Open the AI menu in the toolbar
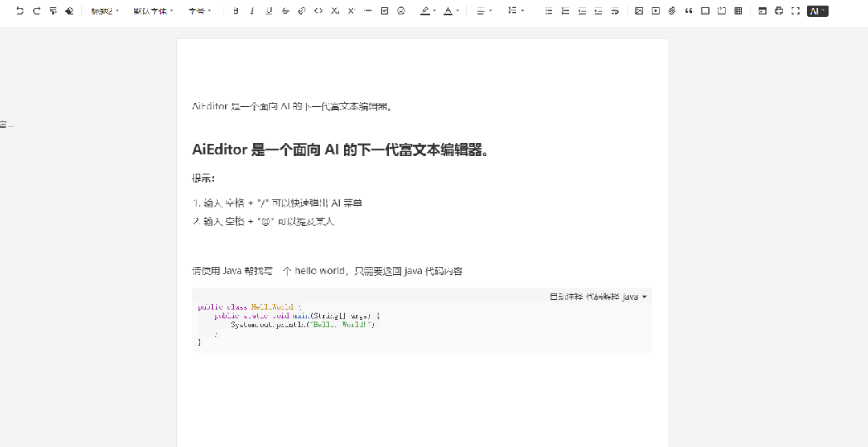The image size is (868, 447). point(817,11)
